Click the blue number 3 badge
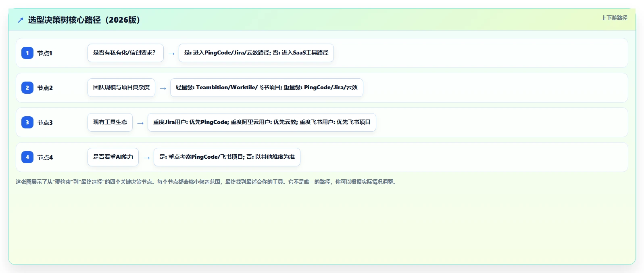Image resolution: width=644 pixels, height=273 pixels. 27,122
